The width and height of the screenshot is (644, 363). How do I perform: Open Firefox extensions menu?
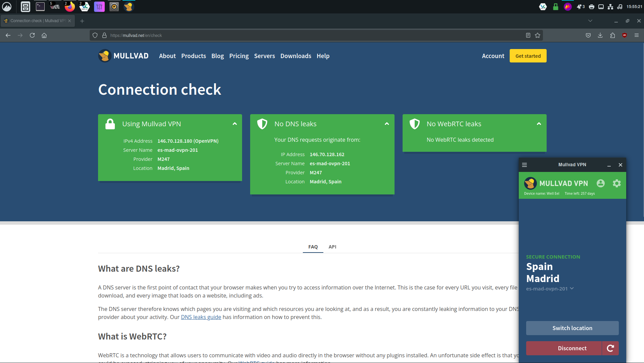pos(612,35)
